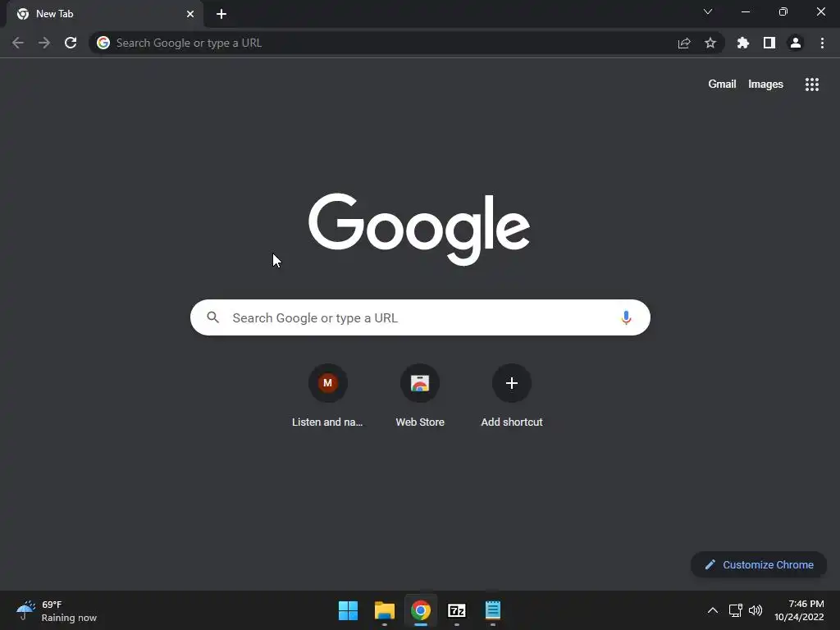The width and height of the screenshot is (840, 630).
Task: Open the volume speaker icon
Action: tap(756, 610)
